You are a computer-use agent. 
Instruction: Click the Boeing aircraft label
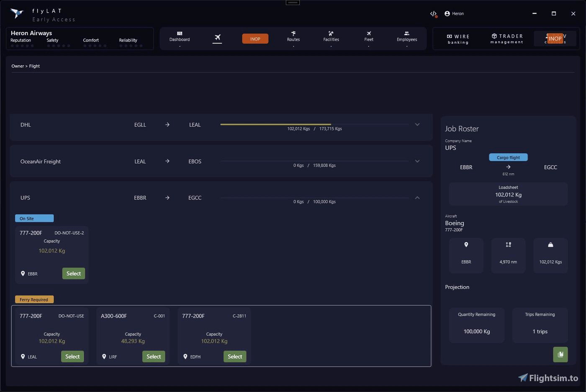(x=455, y=223)
